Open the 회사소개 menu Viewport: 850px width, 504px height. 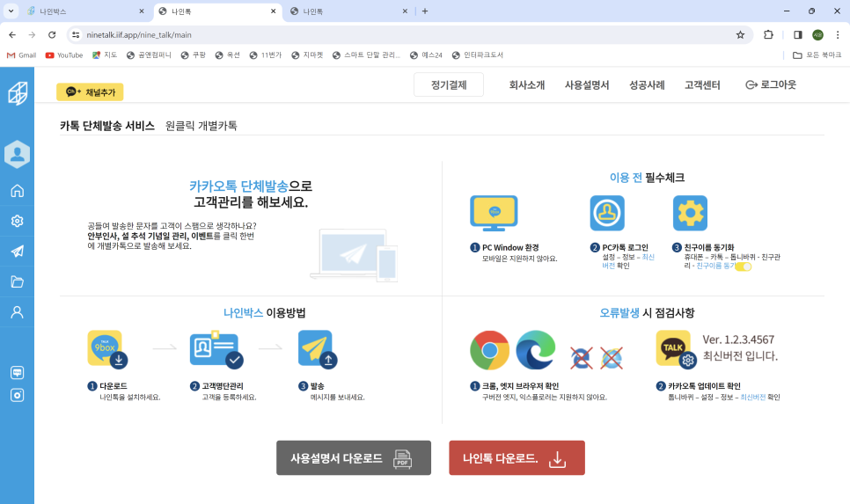(526, 85)
